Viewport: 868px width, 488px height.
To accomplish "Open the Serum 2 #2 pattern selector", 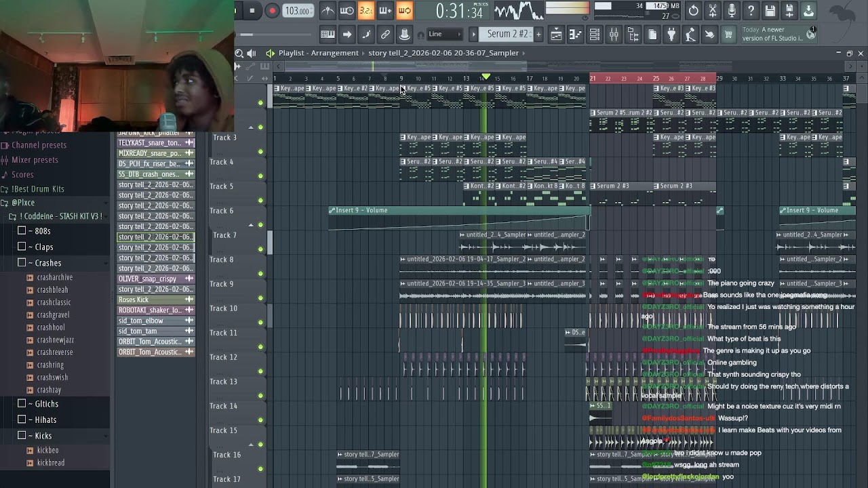I will click(507, 34).
